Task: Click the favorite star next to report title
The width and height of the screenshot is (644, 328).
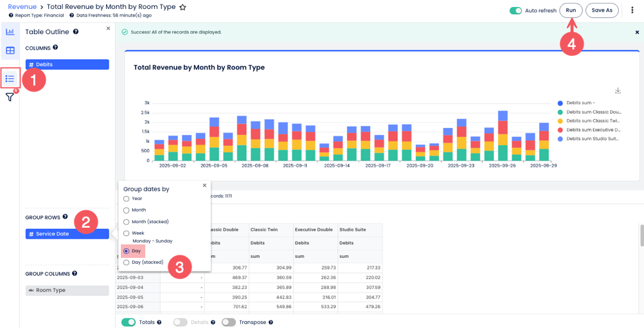Action: tap(183, 7)
